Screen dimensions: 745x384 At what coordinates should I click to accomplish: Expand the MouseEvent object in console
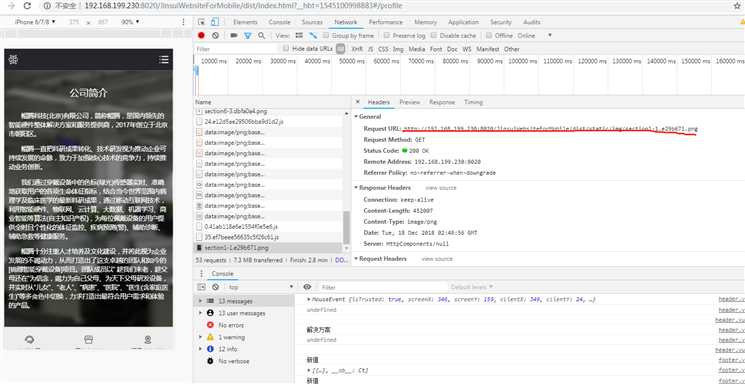pos(309,300)
